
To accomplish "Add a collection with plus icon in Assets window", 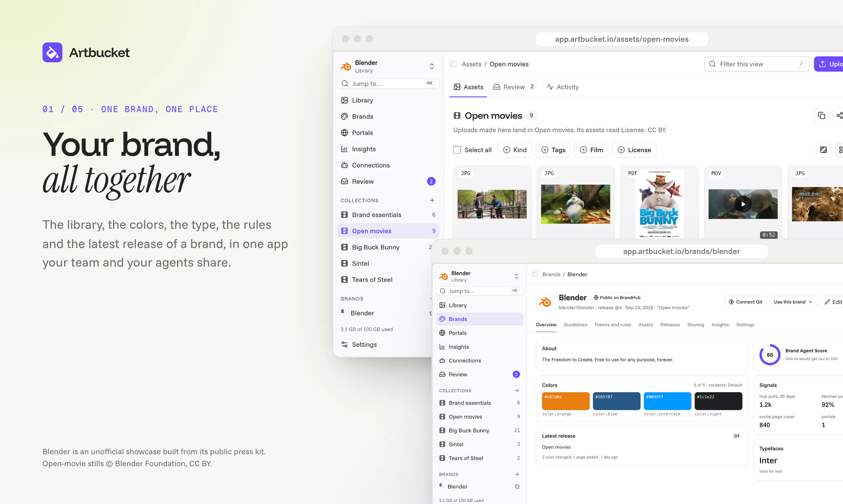I will coord(432,200).
